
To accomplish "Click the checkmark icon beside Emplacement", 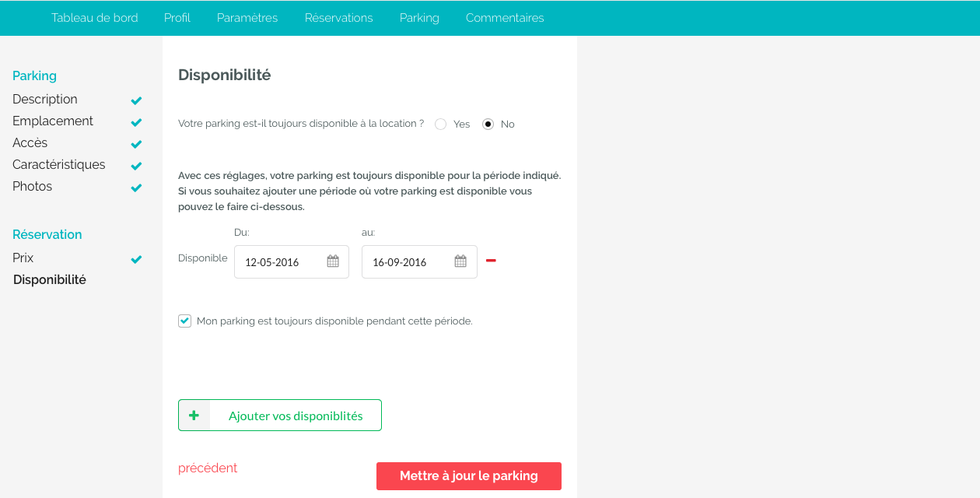I will [136, 122].
